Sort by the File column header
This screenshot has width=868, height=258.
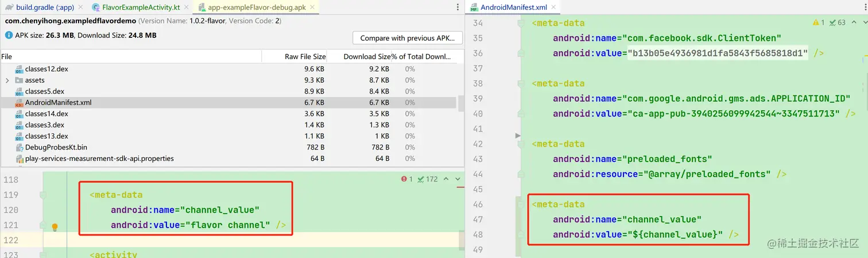(131, 56)
